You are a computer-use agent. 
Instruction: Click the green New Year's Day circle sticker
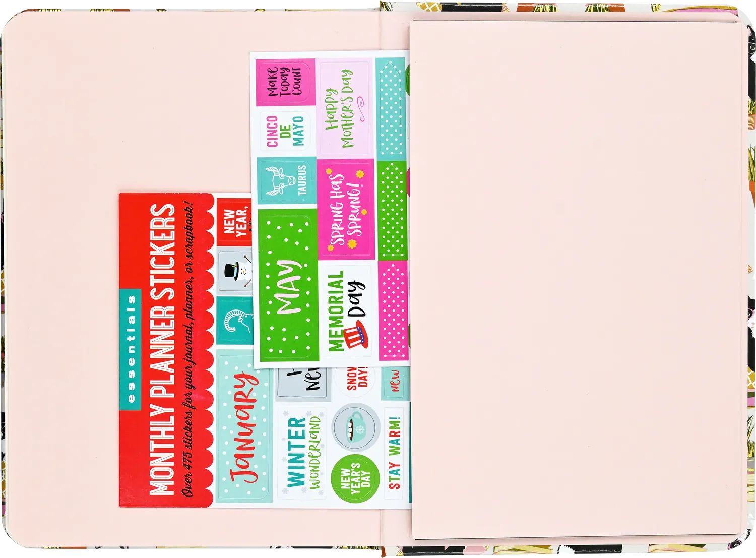(x=355, y=479)
